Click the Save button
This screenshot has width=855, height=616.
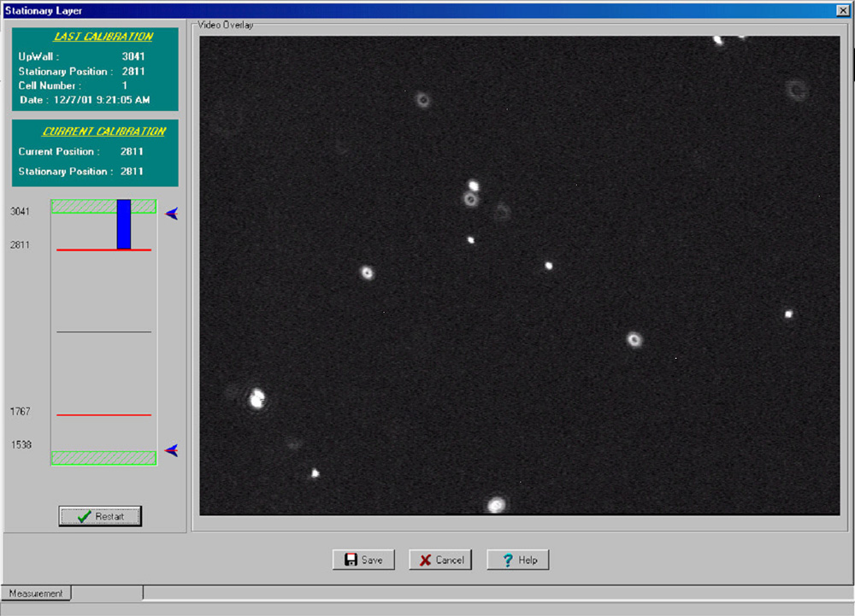363,560
